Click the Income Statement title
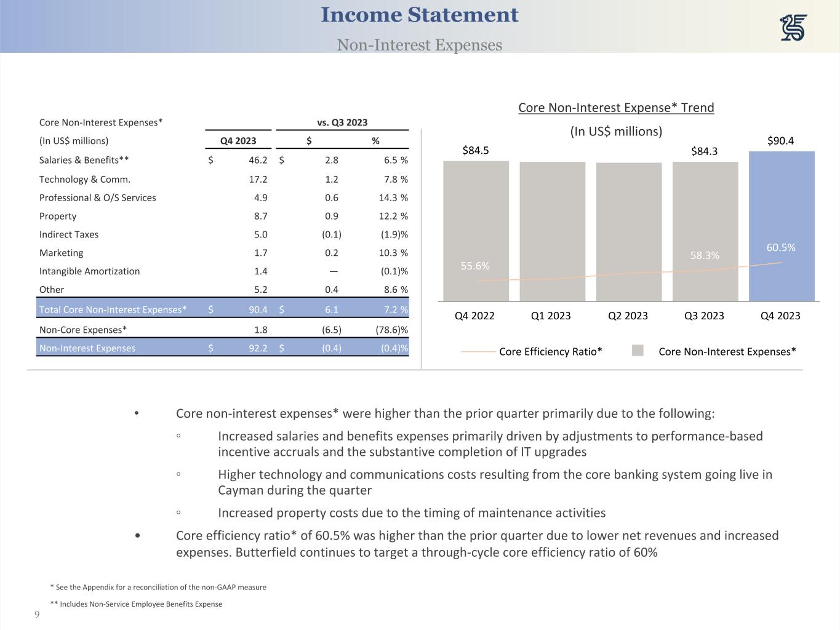The height and width of the screenshot is (630, 840). coord(419,15)
